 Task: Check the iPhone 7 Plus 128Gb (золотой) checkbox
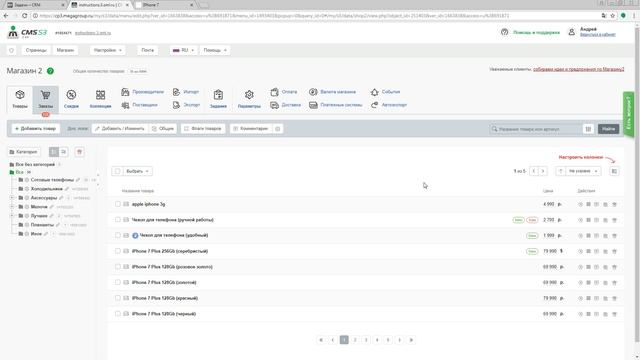(x=118, y=282)
